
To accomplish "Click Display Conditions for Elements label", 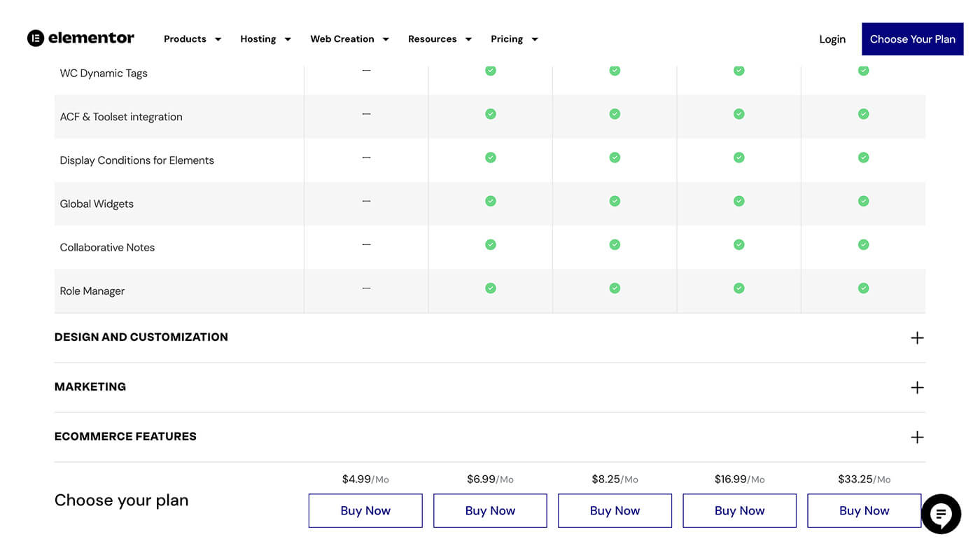I will [x=136, y=160].
